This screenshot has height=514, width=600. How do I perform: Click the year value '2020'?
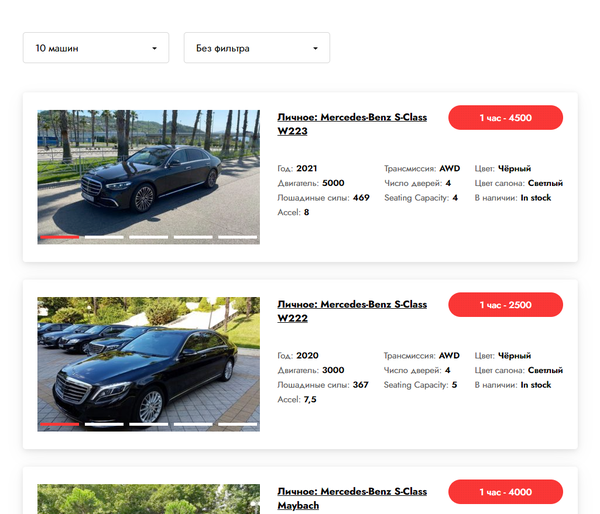(x=307, y=356)
